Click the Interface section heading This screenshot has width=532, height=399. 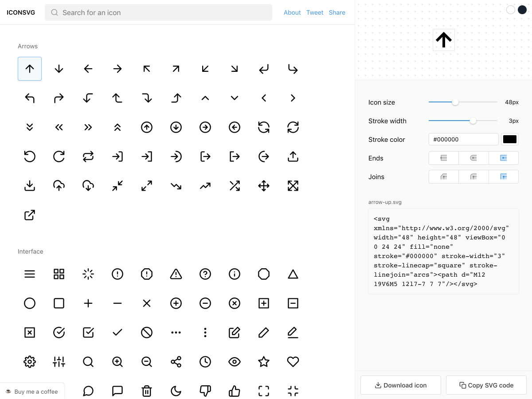coord(31,251)
